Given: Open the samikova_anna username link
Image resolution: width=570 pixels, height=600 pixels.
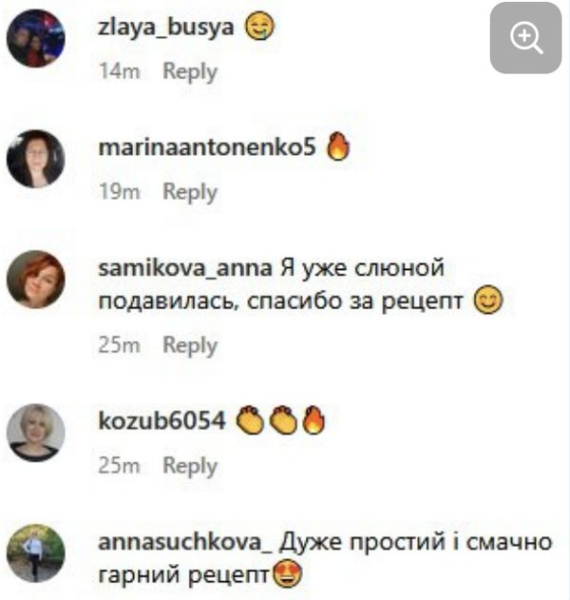Looking at the screenshot, I should (185, 269).
